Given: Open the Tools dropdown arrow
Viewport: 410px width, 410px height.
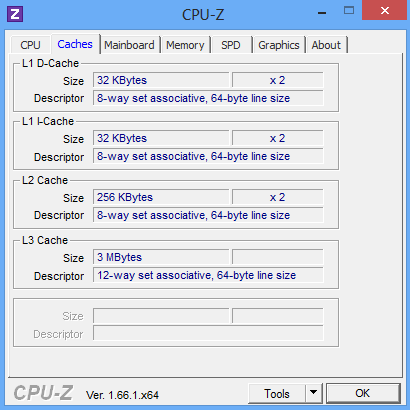Looking at the screenshot, I should pos(313,393).
